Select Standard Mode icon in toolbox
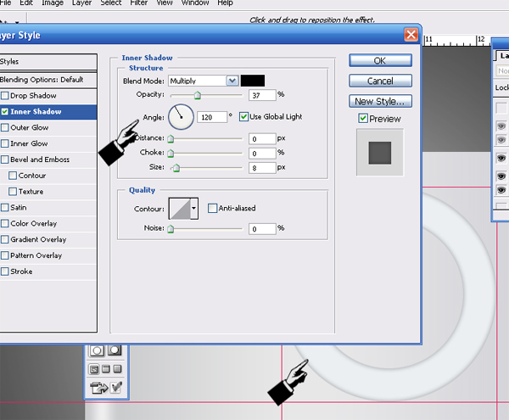Screen dimensions: 509x420 [x=97, y=350]
